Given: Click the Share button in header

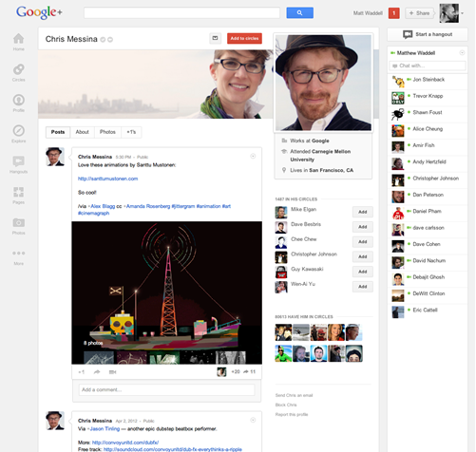Looking at the screenshot, I should click(x=419, y=13).
